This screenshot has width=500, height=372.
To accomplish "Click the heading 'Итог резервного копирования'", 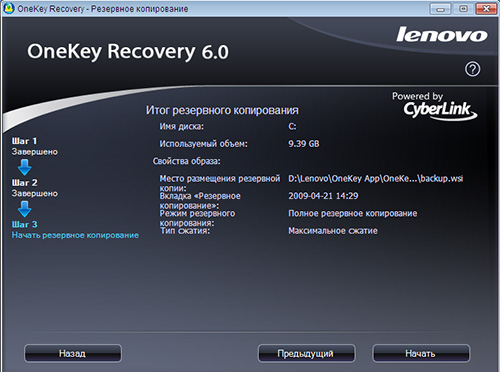I will tap(222, 110).
